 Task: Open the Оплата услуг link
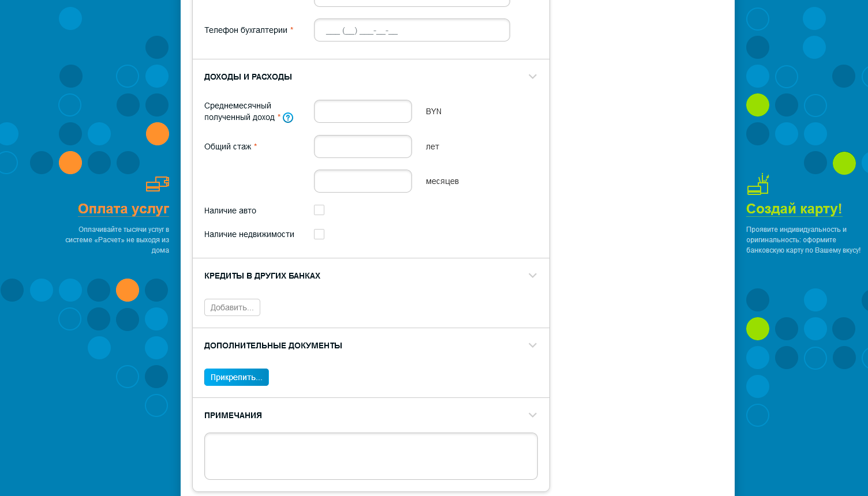click(124, 209)
